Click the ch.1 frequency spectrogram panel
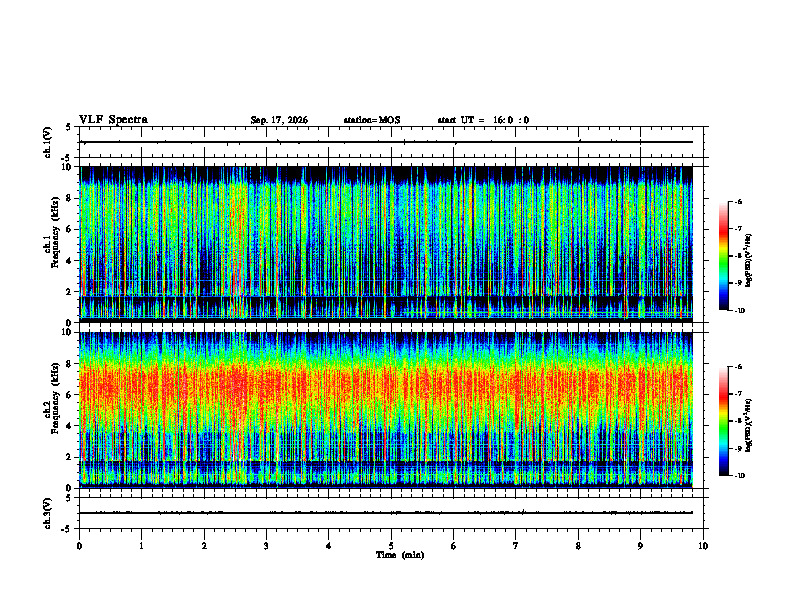 [x=386, y=244]
